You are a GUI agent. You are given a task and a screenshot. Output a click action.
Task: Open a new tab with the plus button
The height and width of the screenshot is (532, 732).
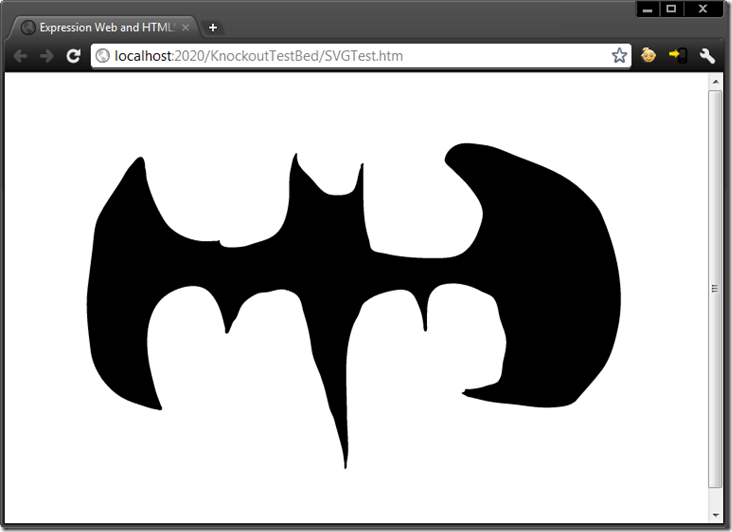click(x=213, y=28)
